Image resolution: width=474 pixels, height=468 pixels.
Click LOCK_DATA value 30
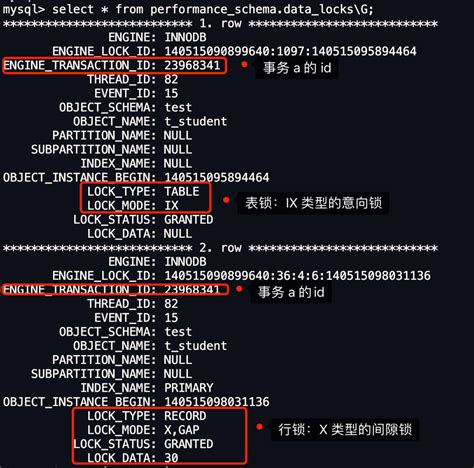pyautogui.click(x=171, y=458)
